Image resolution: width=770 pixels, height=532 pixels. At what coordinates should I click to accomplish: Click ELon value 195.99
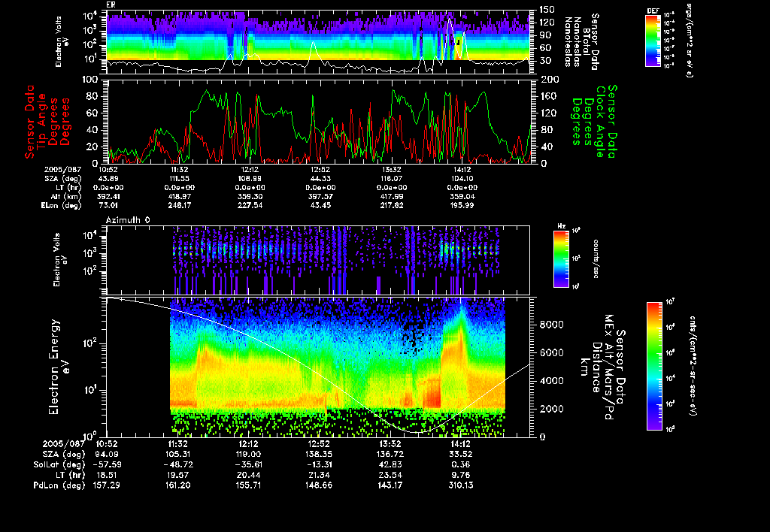pyautogui.click(x=462, y=206)
